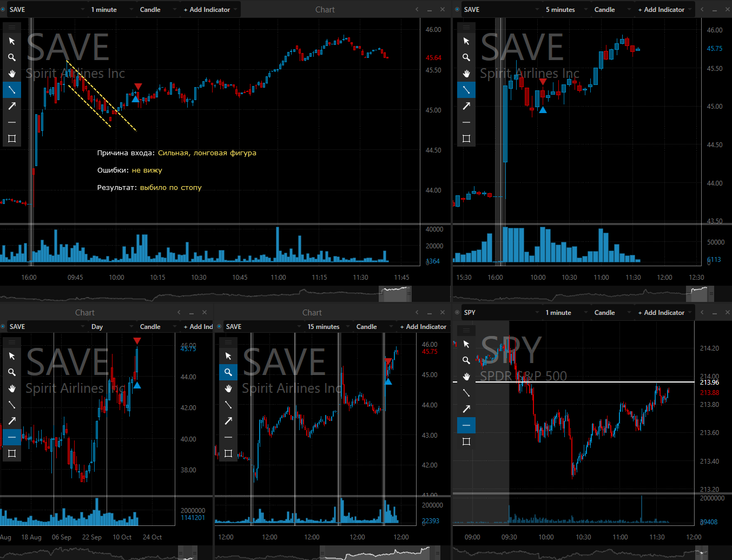Collapse SAVE 15 minutes chart with left chevron
The image size is (732, 560).
tap(417, 312)
